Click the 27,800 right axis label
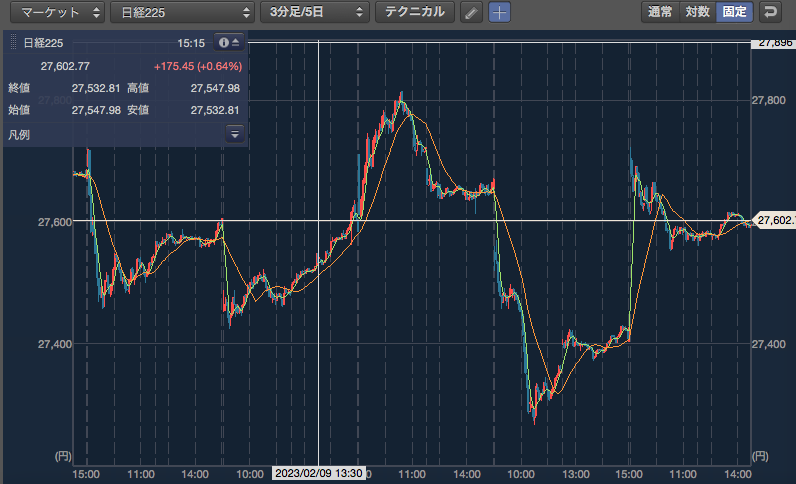 [x=769, y=101]
